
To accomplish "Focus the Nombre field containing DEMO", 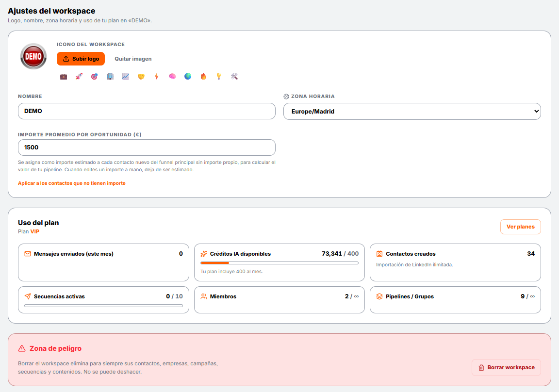I will pyautogui.click(x=147, y=111).
